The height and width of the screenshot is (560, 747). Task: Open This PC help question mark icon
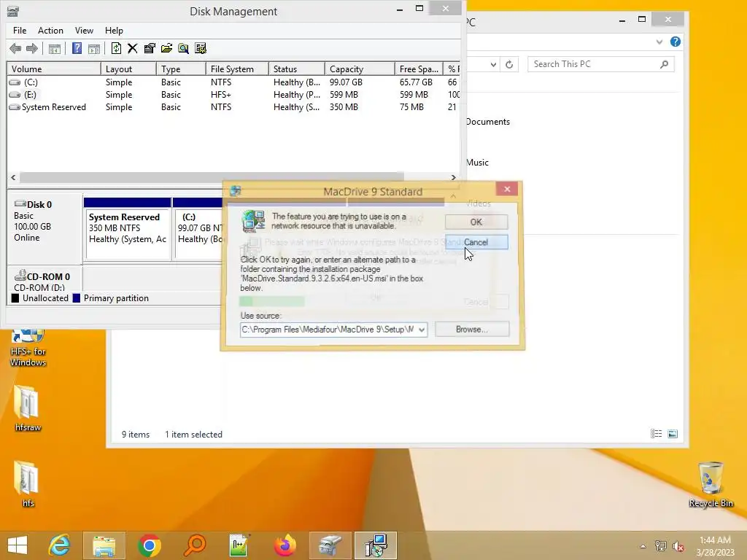pyautogui.click(x=675, y=42)
